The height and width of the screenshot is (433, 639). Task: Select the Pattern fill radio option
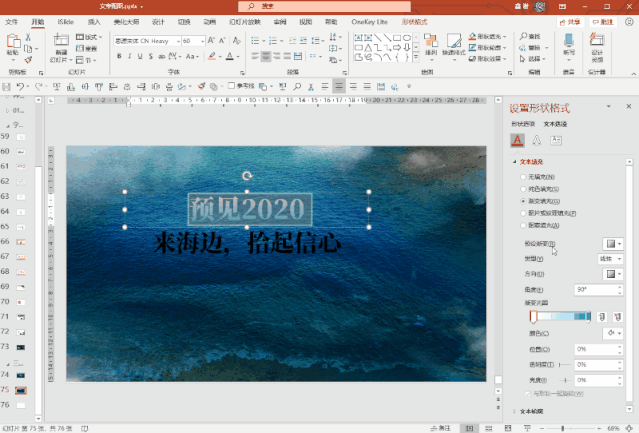click(x=523, y=225)
